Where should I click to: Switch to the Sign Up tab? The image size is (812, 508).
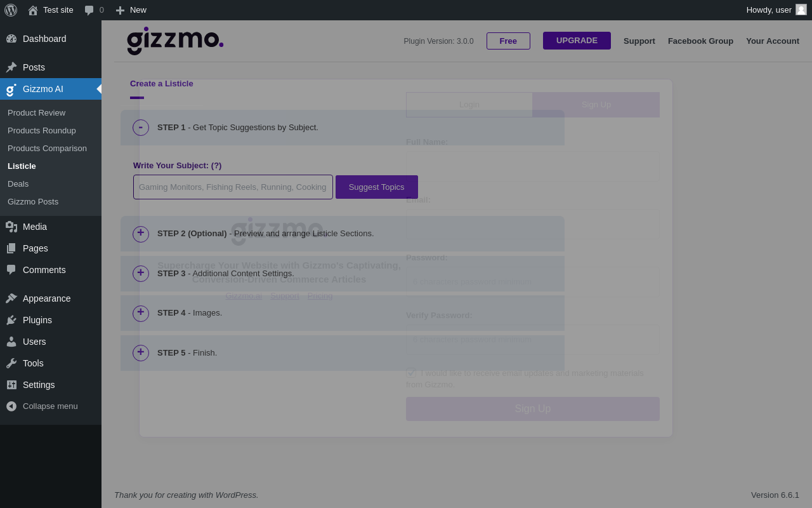click(x=596, y=105)
